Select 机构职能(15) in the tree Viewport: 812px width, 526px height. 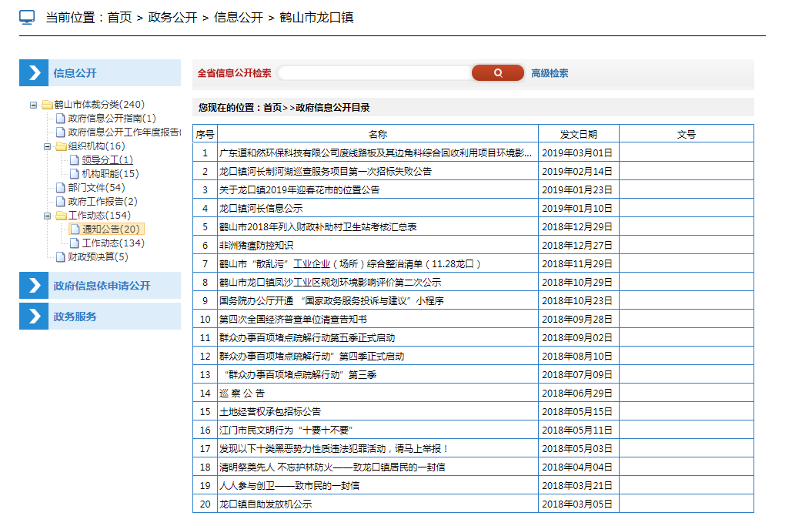[110, 174]
